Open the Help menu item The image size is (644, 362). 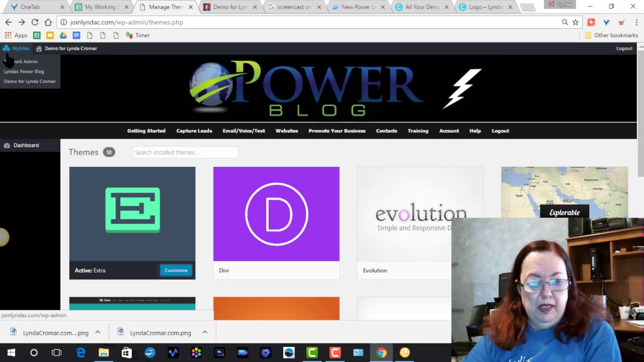coord(475,131)
